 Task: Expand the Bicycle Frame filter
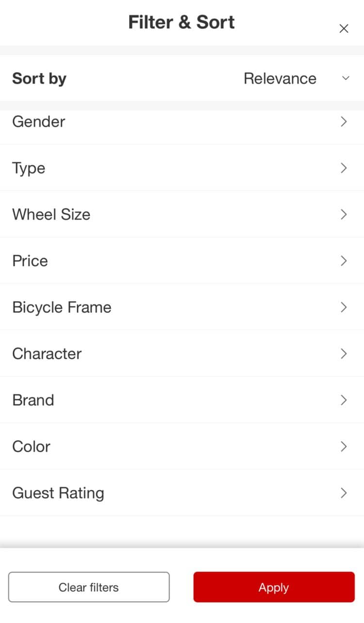[x=62, y=307]
